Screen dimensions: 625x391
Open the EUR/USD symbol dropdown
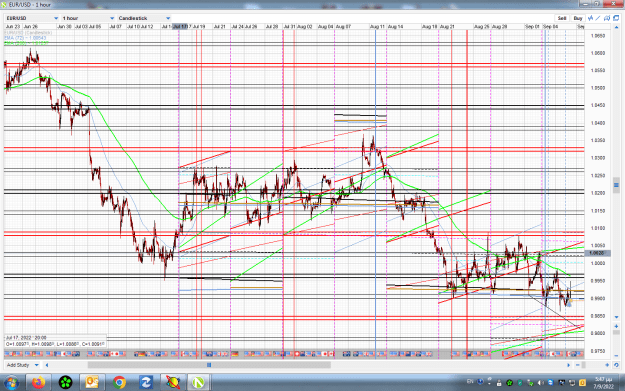click(x=32, y=18)
